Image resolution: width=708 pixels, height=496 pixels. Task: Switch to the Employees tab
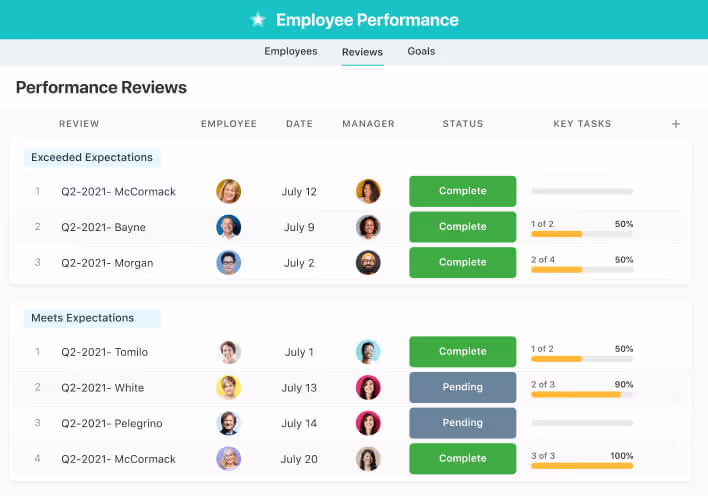[291, 52]
